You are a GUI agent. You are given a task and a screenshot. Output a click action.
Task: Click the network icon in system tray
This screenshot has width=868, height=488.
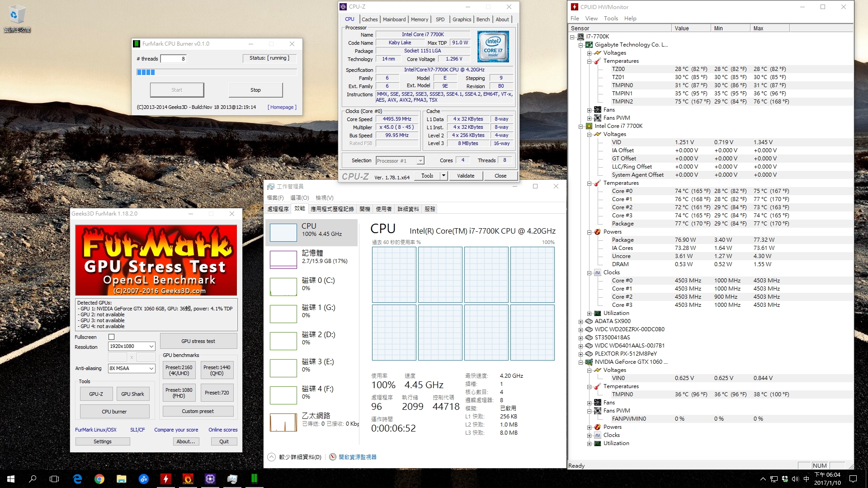coord(774,479)
